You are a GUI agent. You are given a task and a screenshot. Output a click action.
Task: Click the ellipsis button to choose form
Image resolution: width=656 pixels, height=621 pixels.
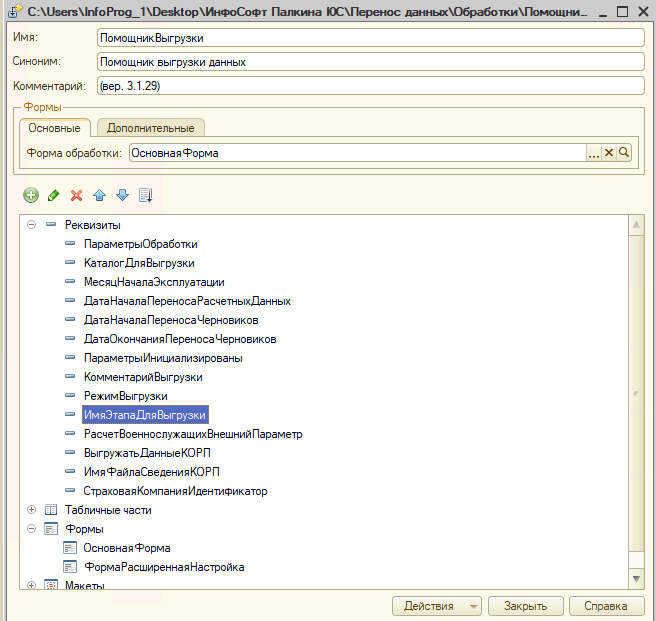click(x=593, y=152)
